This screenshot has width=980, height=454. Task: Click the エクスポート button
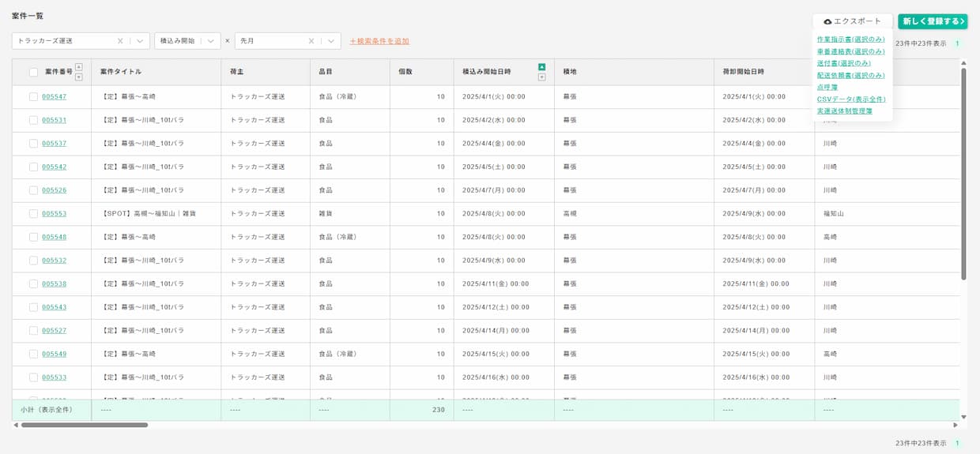852,21
